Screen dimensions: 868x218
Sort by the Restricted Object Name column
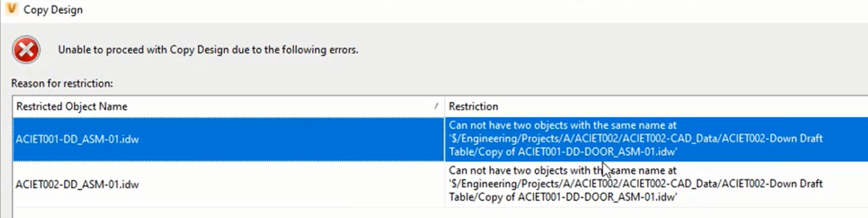tap(73, 106)
